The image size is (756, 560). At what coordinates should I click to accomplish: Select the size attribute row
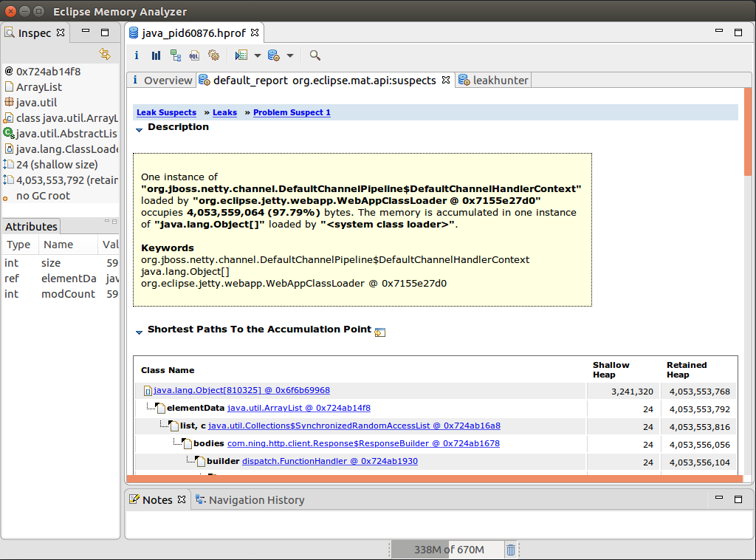click(x=61, y=263)
